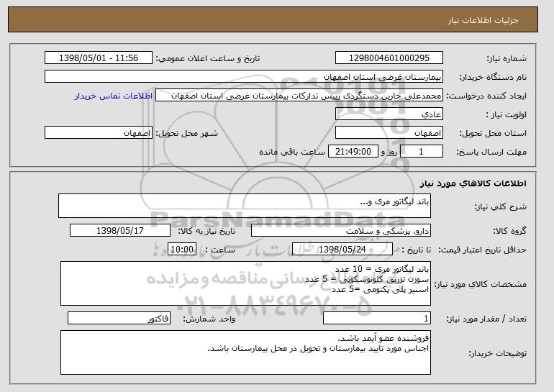Click the need date field 1398/05/17

point(120,231)
